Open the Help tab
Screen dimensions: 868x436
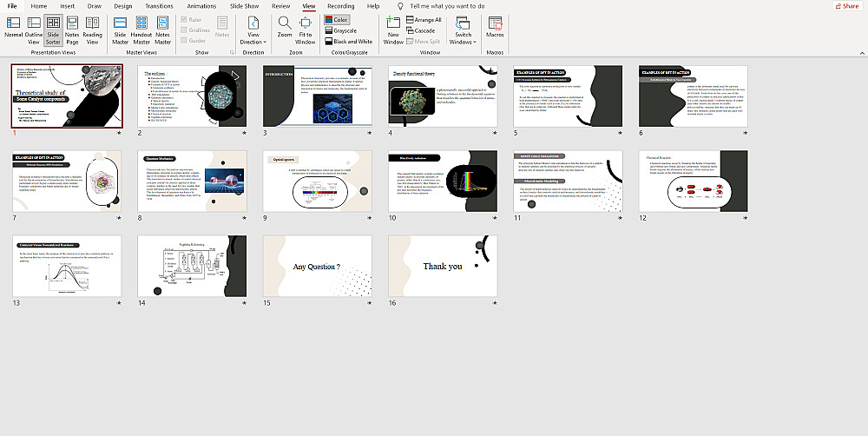(373, 6)
